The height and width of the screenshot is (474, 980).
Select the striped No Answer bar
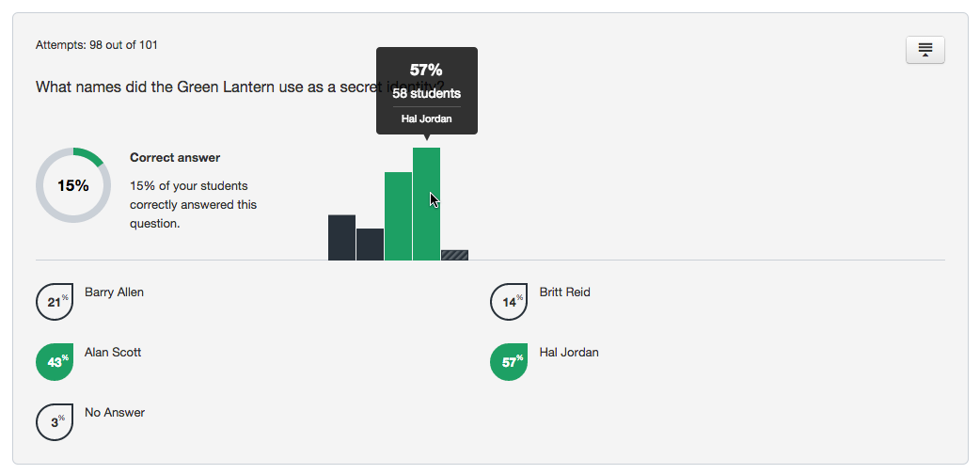[x=454, y=255]
